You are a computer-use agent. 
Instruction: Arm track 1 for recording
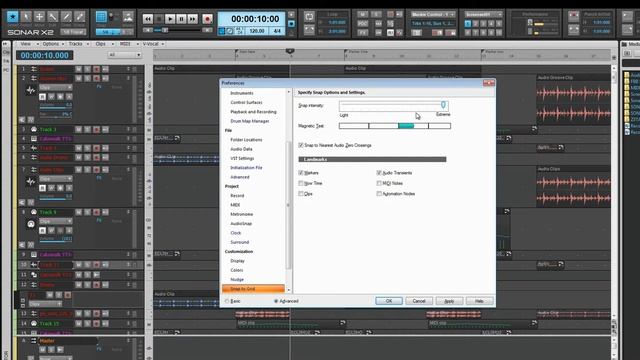coord(96,69)
